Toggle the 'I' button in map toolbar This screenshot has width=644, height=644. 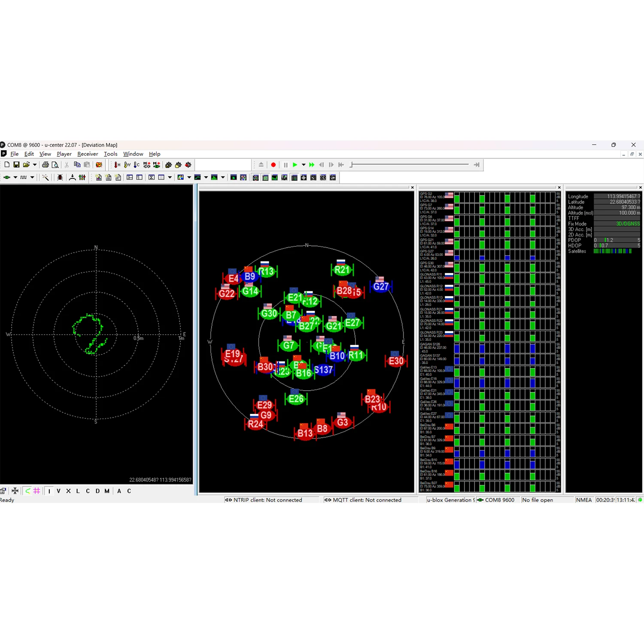point(49,491)
